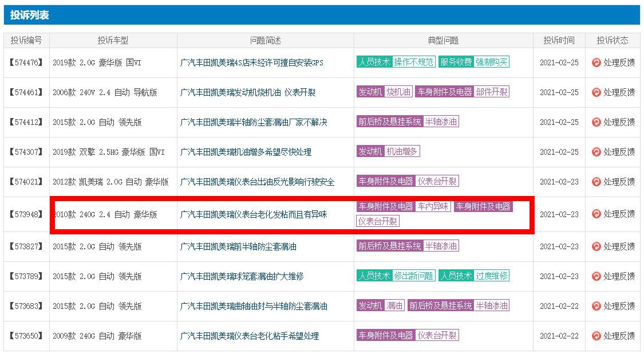The image size is (644, 357).
Task: Select the 服务收费 强制购买 tag
Action: click(x=474, y=62)
